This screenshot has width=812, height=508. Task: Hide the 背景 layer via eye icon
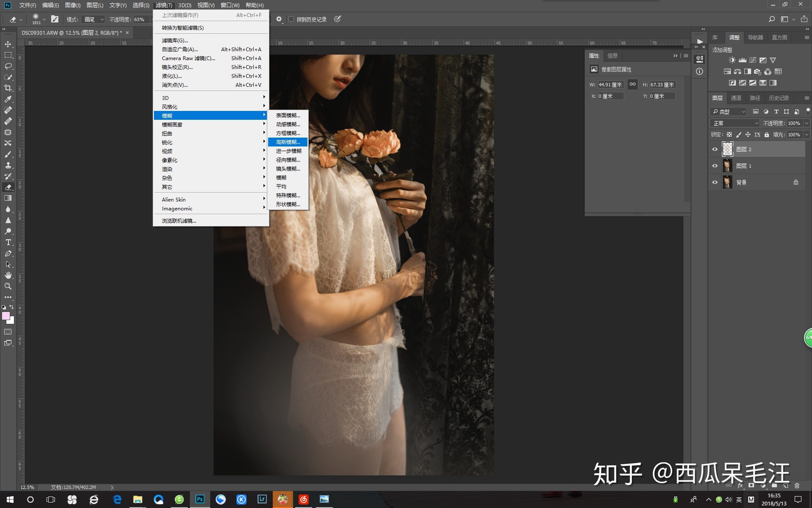[x=715, y=182]
